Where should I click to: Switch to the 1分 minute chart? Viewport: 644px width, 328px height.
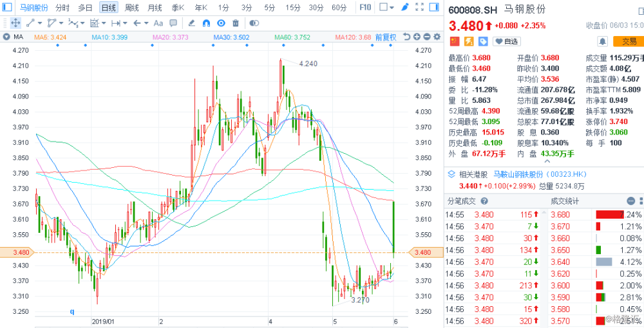(223, 7)
